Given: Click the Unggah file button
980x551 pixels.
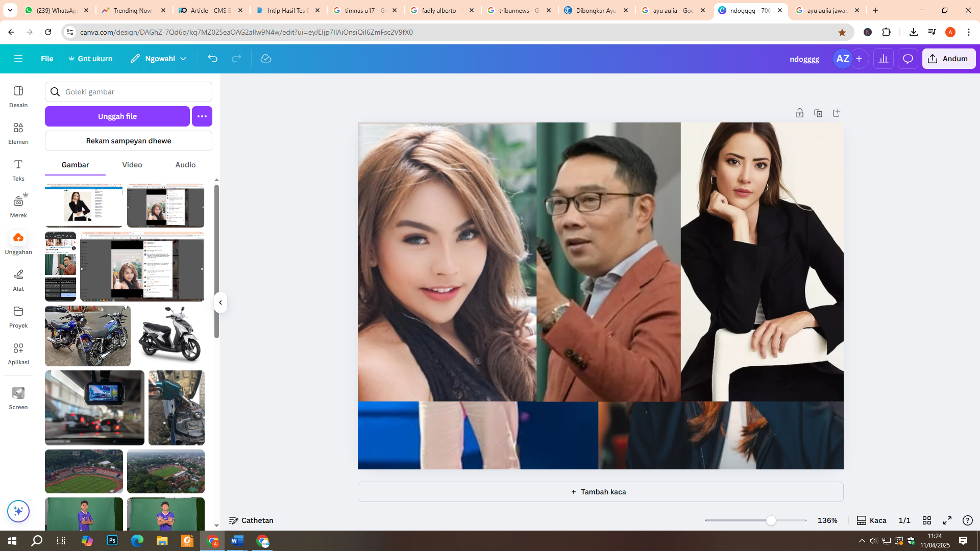Looking at the screenshot, I should [117, 116].
